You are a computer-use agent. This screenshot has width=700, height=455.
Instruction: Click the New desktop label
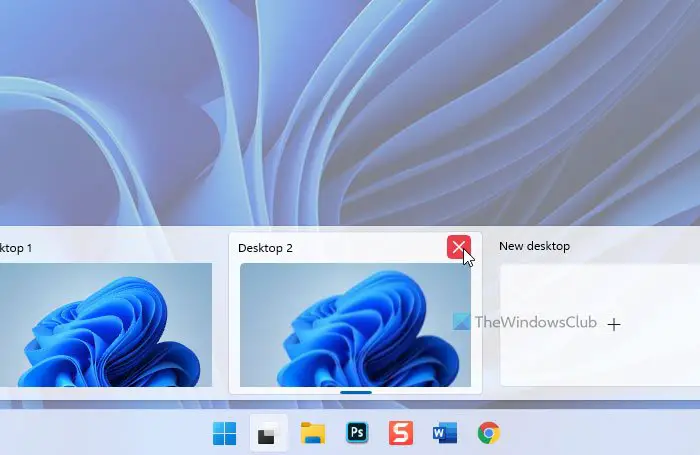pos(534,246)
